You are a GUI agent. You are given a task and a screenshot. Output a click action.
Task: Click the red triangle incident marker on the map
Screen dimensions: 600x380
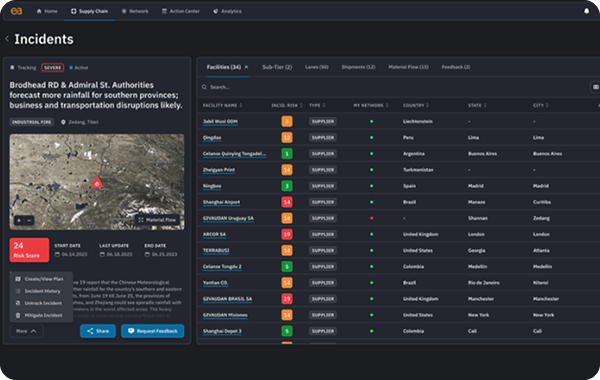97,183
